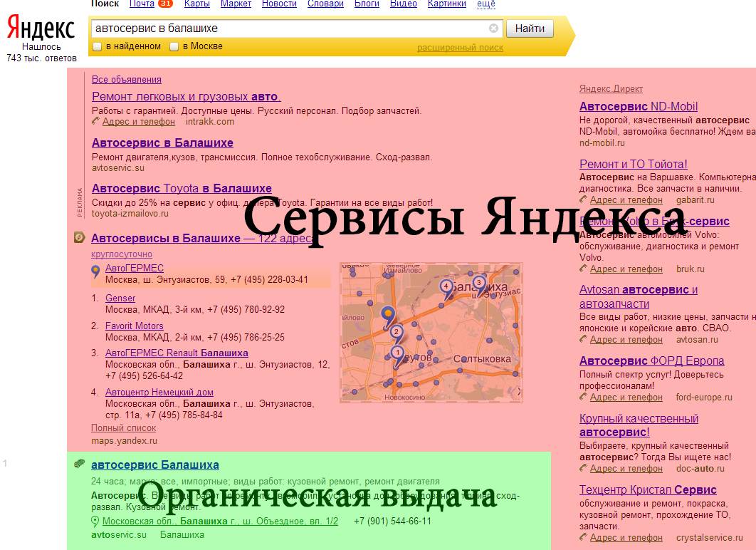Viewport: 756px width, 550px height.
Task: Open the Genser listing
Action: (x=120, y=299)
